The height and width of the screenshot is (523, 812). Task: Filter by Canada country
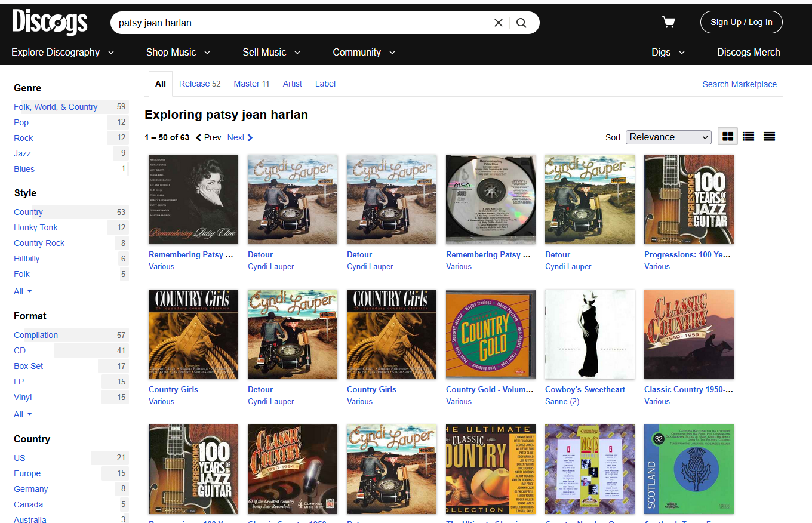(x=29, y=504)
